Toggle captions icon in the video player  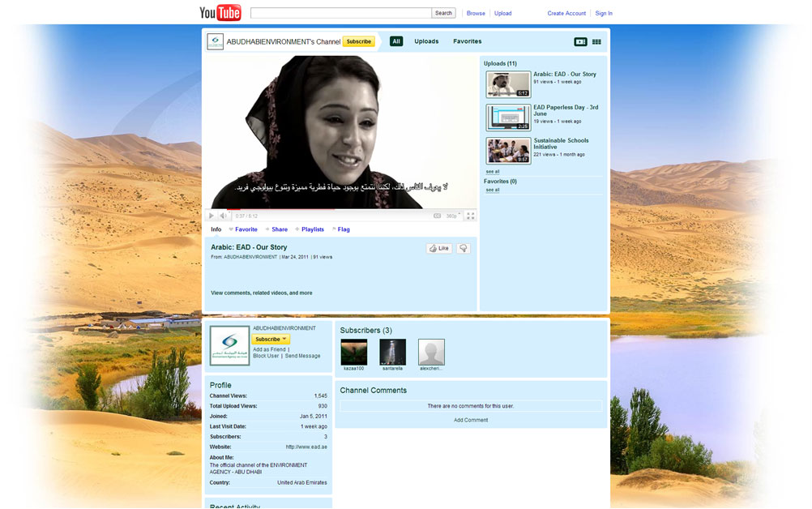438,216
